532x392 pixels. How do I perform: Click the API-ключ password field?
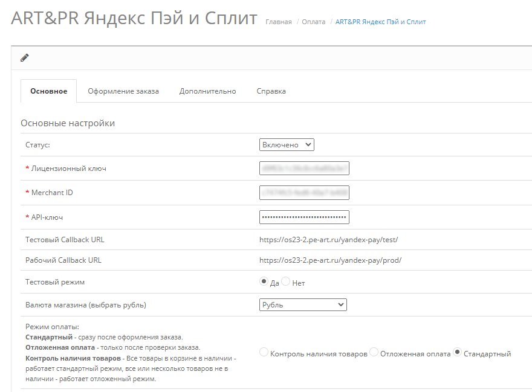304,217
